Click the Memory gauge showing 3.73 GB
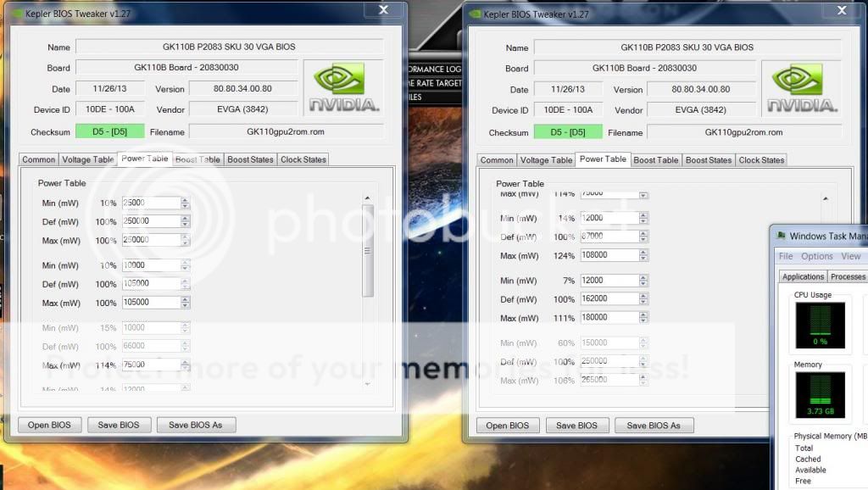Viewport: 868px width, 490px height. click(x=820, y=394)
